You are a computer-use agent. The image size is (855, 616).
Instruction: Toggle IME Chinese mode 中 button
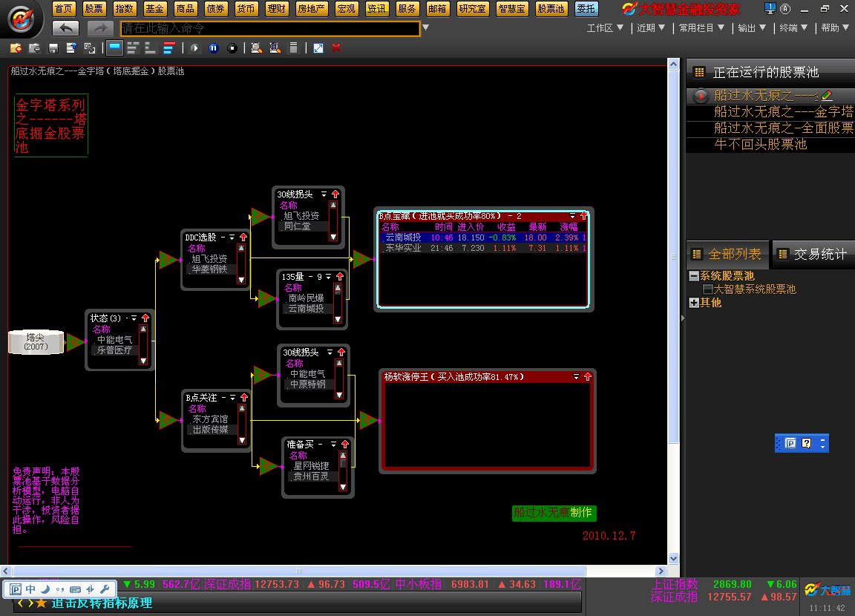(x=30, y=589)
